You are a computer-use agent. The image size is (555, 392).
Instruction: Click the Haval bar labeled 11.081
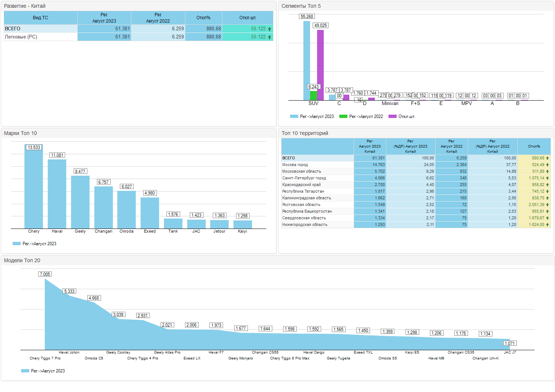click(x=57, y=194)
